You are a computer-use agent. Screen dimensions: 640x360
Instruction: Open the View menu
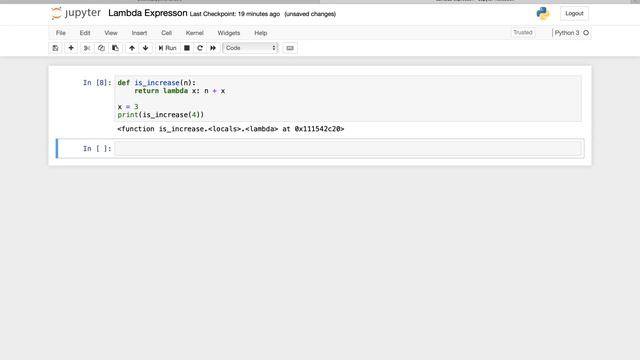pos(111,33)
